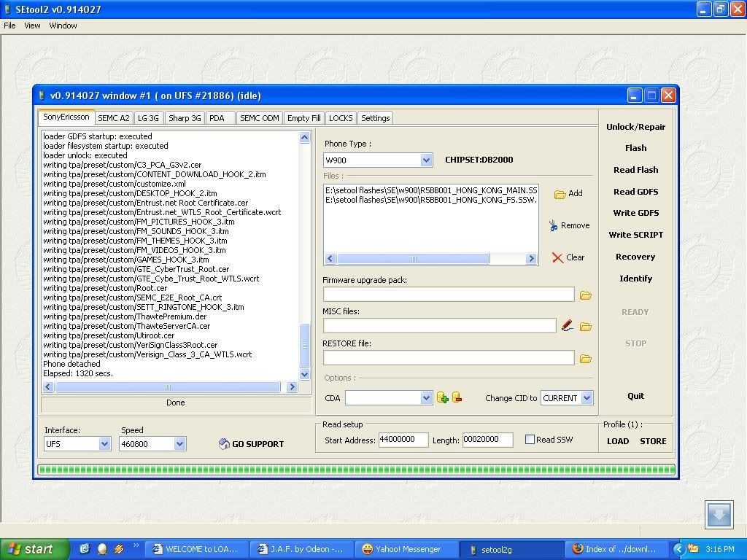Image resolution: width=747 pixels, height=560 pixels.
Task: Open Index of downloads Firefox taskbar item
Action: [x=616, y=549]
